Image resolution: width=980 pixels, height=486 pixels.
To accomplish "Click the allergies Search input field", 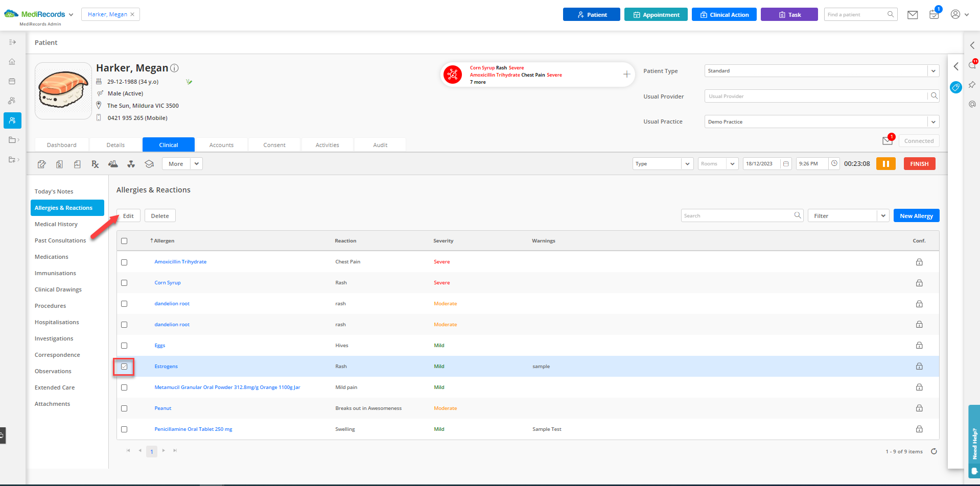I will coord(742,215).
